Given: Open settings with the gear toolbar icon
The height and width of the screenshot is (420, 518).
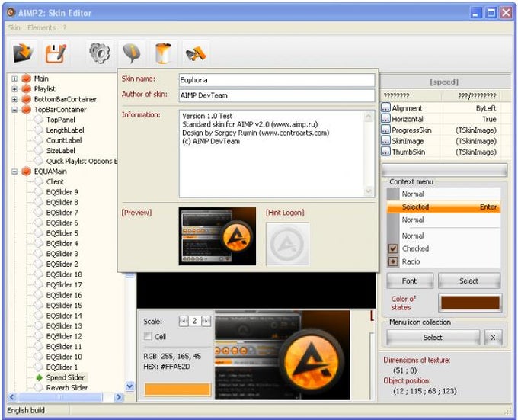Looking at the screenshot, I should pyautogui.click(x=100, y=53).
